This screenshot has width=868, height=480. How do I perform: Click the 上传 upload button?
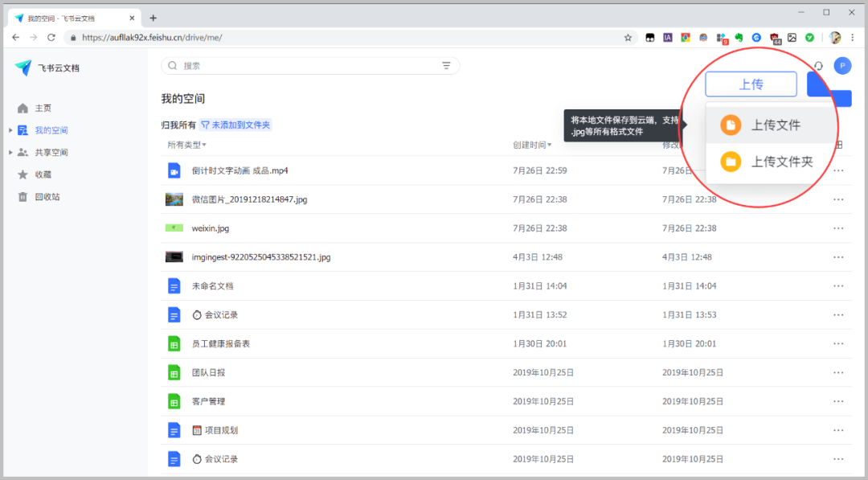pyautogui.click(x=751, y=84)
